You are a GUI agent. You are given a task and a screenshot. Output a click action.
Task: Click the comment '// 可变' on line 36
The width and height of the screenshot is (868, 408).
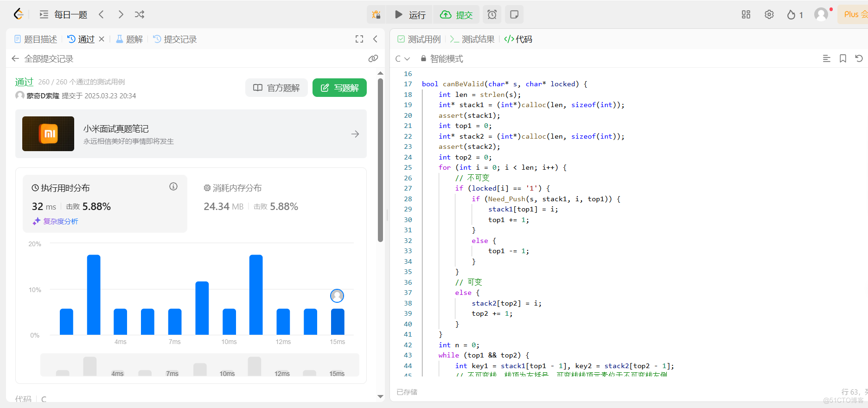click(468, 282)
